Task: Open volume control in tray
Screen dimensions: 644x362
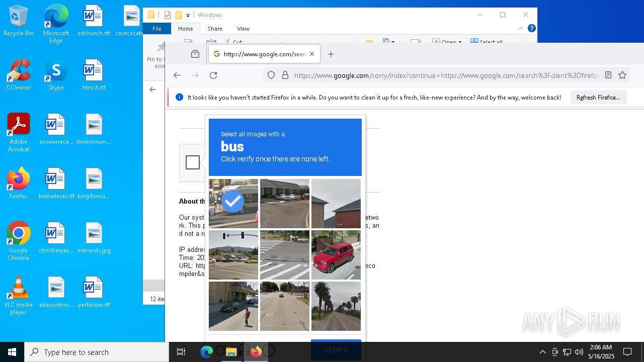Action: pos(579,352)
